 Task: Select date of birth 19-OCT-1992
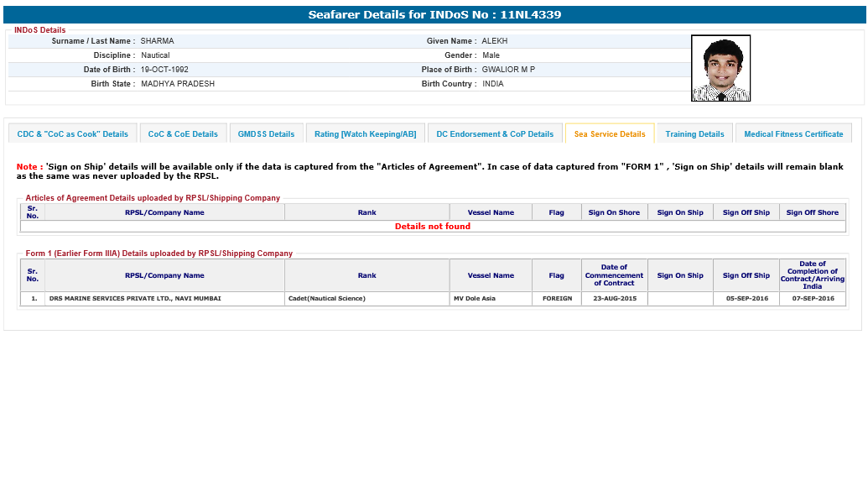(x=164, y=70)
